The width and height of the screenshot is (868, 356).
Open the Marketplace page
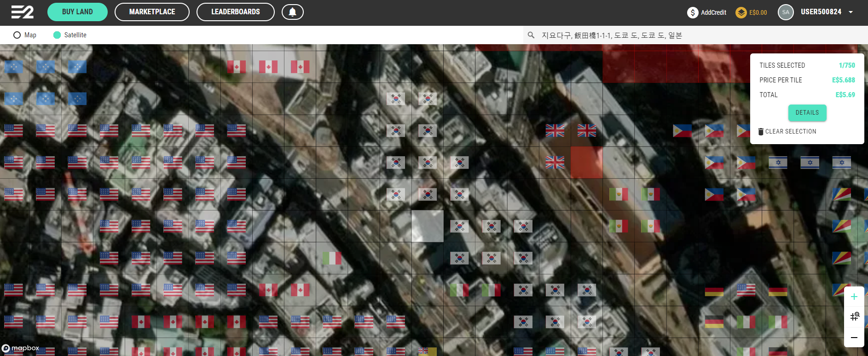[x=152, y=12]
